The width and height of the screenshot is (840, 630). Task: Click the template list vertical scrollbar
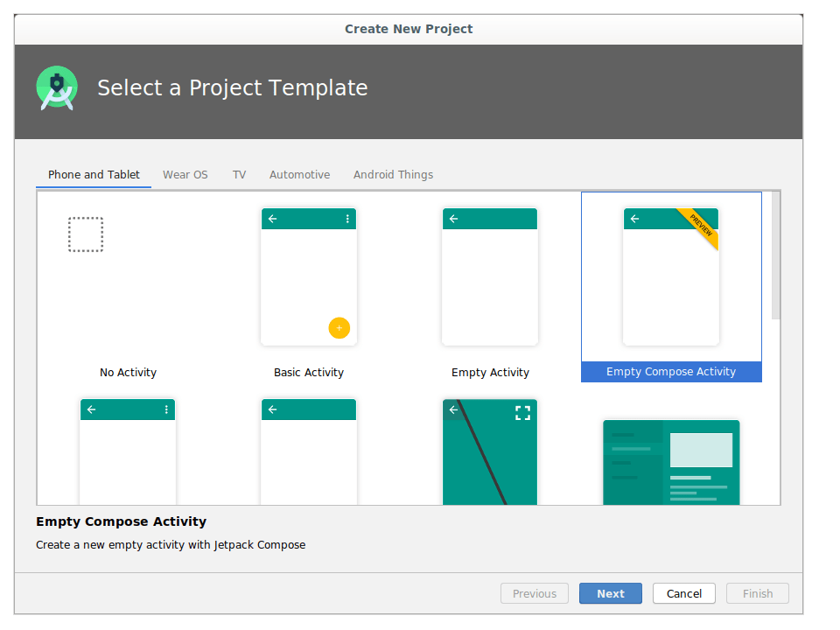point(775,255)
